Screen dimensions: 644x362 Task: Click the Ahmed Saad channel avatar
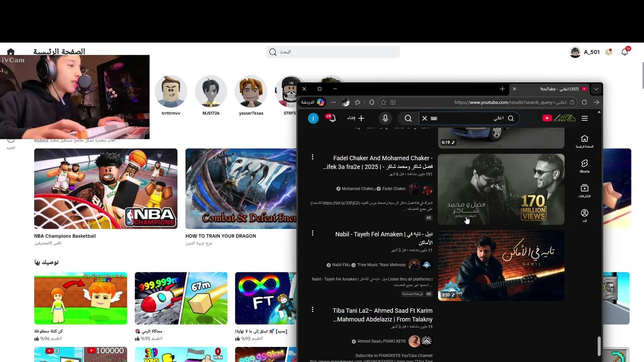click(414, 341)
